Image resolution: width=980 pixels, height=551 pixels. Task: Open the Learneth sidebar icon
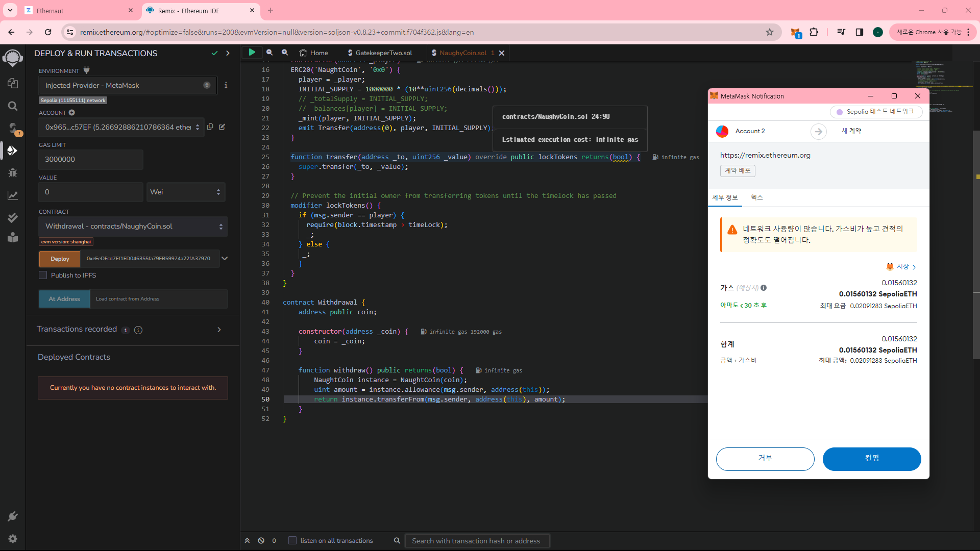point(13,238)
